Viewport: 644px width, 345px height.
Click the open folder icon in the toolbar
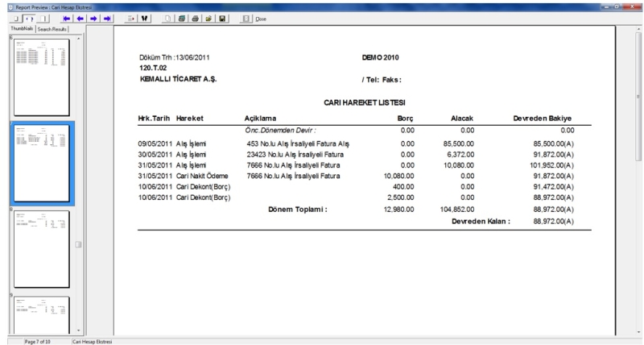coord(208,17)
